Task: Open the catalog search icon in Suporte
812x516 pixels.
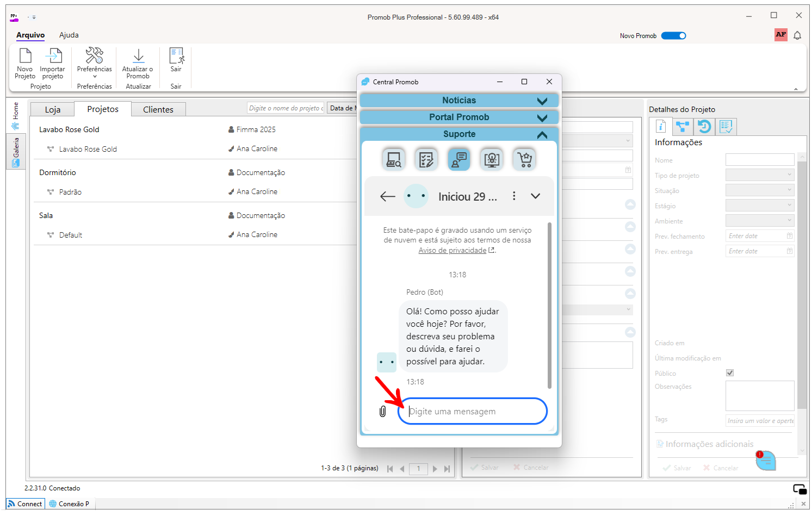Action: pos(394,159)
